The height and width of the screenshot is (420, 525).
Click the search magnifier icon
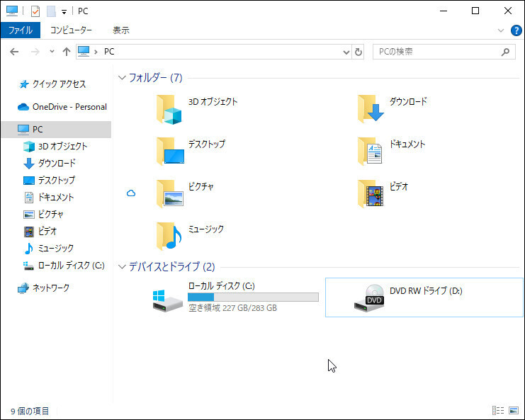(505, 52)
